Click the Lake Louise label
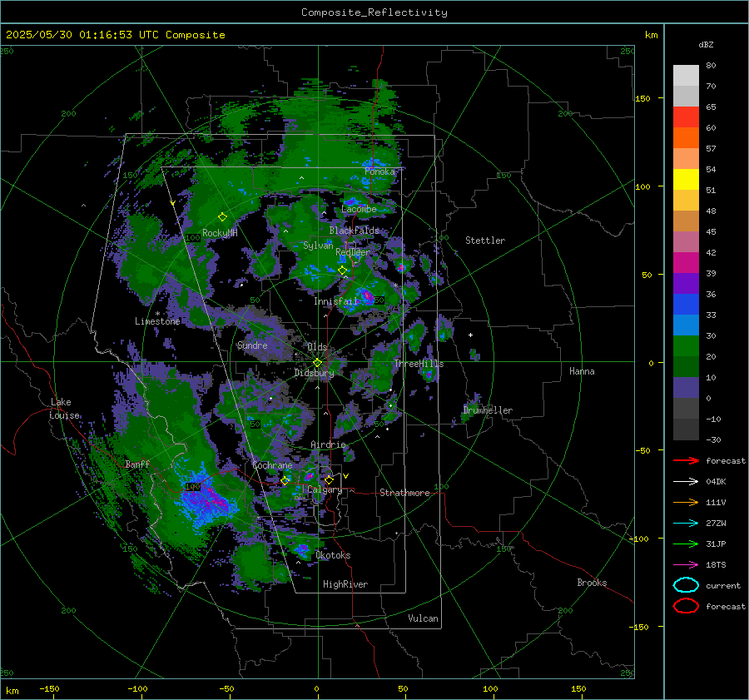 (x=64, y=409)
